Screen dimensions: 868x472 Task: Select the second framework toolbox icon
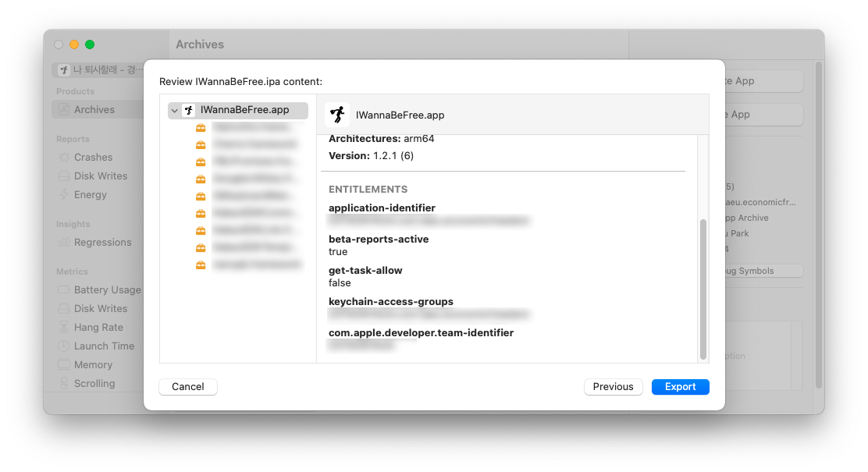click(201, 145)
